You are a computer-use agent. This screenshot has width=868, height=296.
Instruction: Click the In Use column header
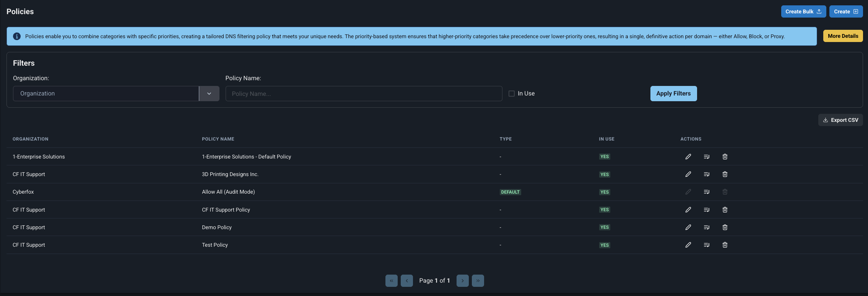tap(606, 139)
